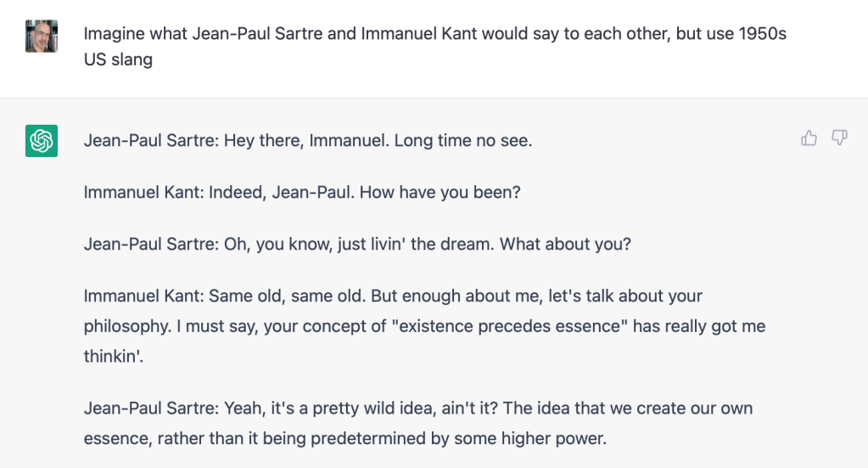The image size is (868, 468).
Task: Click the user profile photo avatar
Action: coord(42,36)
